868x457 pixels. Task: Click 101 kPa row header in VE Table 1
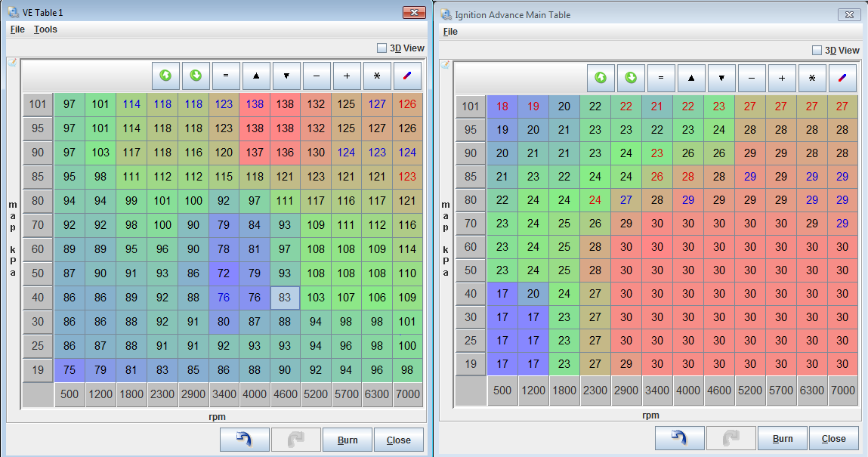tap(38, 104)
